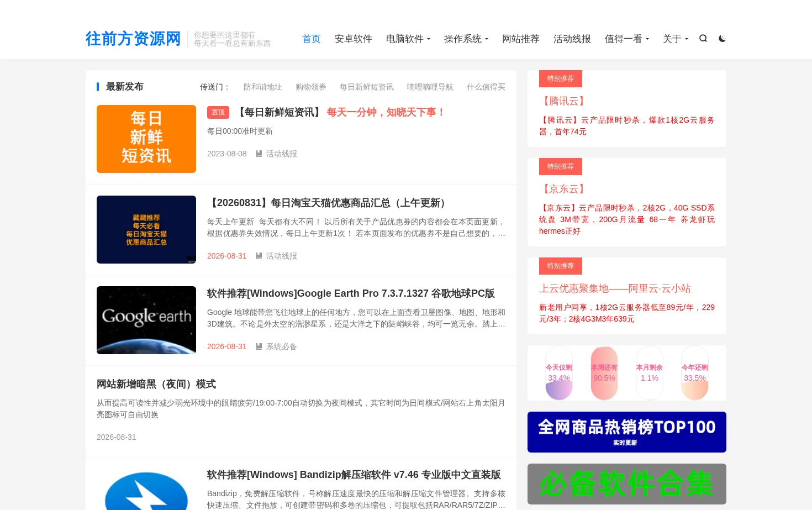Image resolution: width=812 pixels, height=510 pixels.
Task: Click the book icon in the 淘宝天猫 post row
Action: pyautogui.click(x=259, y=256)
